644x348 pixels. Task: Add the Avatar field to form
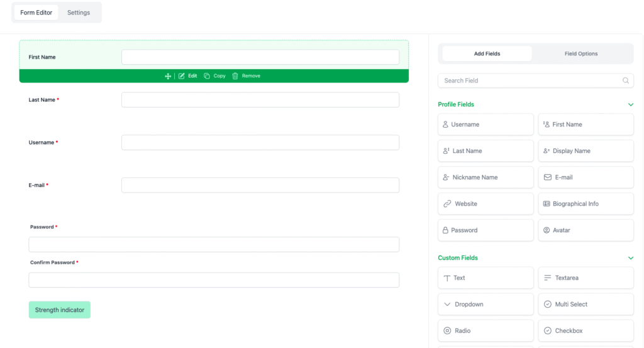(586, 230)
